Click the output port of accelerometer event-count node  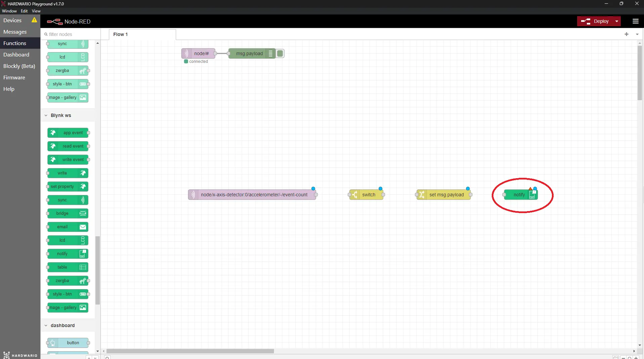[316, 195]
